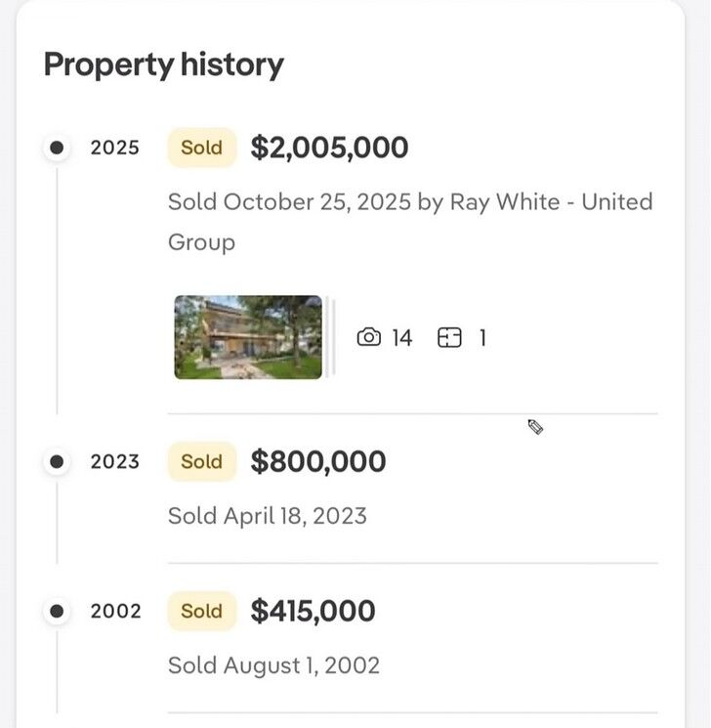
Task: Select the 2023 timeline dot
Action: [x=57, y=461]
